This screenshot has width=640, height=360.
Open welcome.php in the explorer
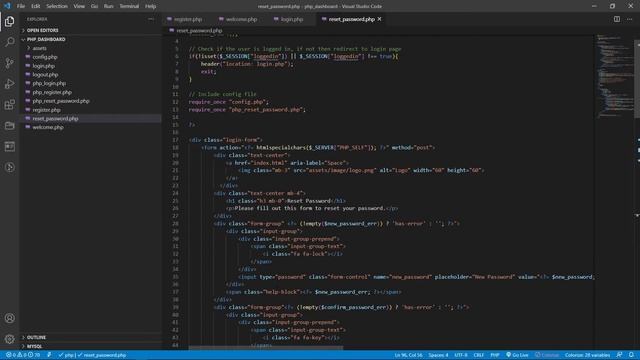(48, 127)
